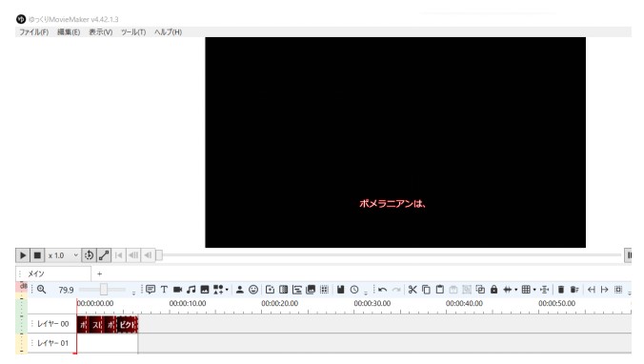Click the timeline zoom slider handle
Image resolution: width=644 pixels, height=364 pixels.
tap(104, 290)
